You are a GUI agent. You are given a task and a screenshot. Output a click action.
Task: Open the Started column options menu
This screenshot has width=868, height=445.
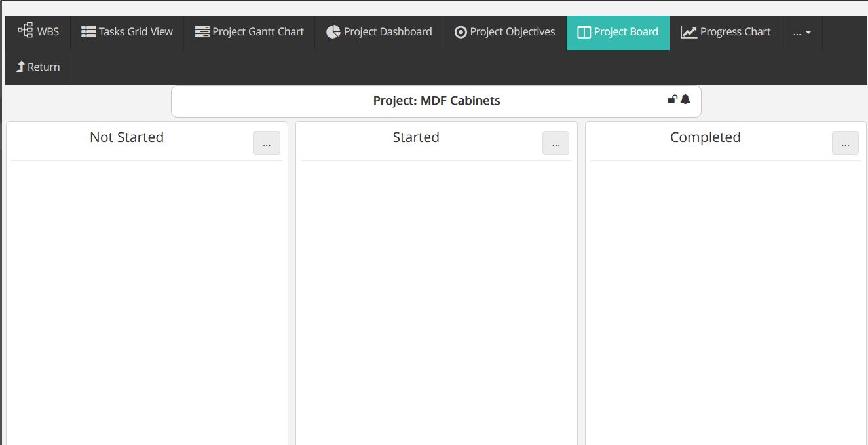click(556, 143)
